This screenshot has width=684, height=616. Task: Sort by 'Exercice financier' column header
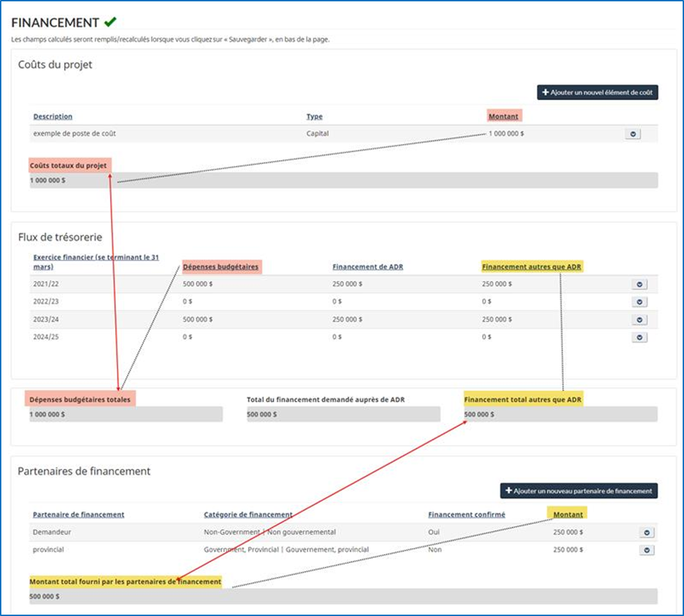pos(96,262)
